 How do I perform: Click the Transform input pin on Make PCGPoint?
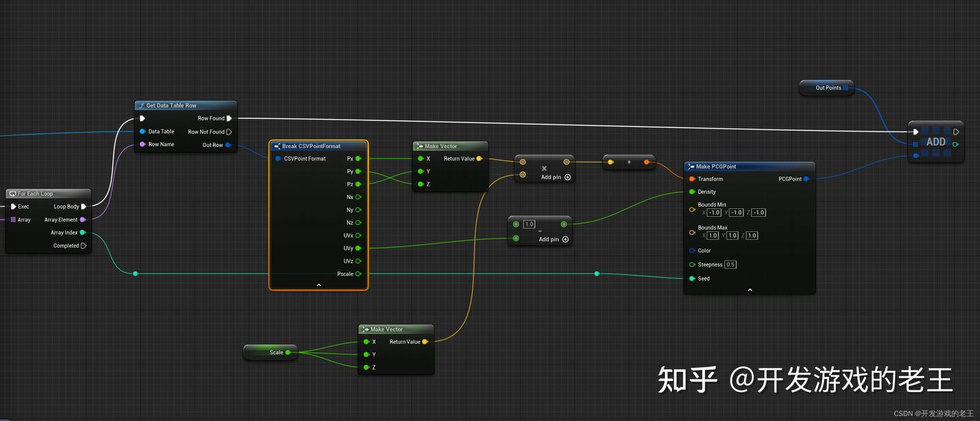pyautogui.click(x=692, y=179)
